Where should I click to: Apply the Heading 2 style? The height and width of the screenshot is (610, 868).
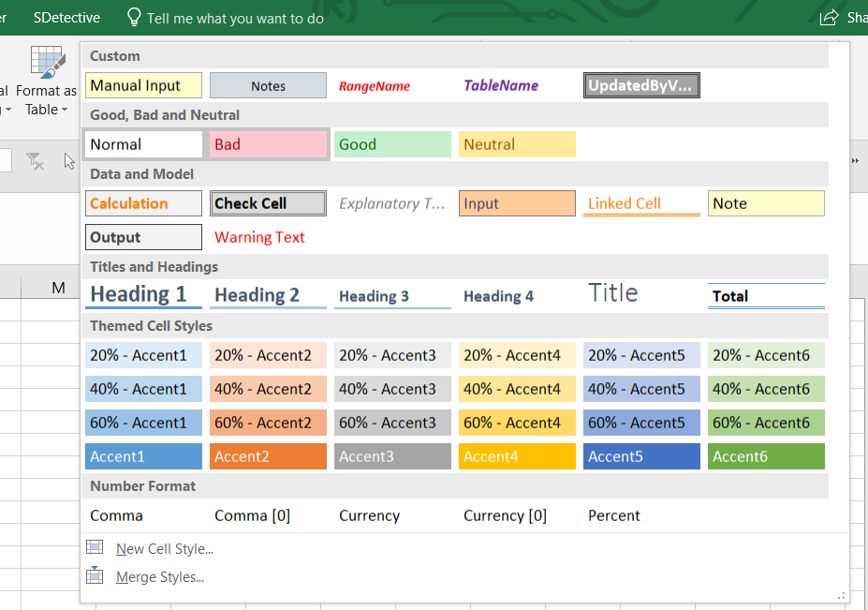pyautogui.click(x=268, y=295)
